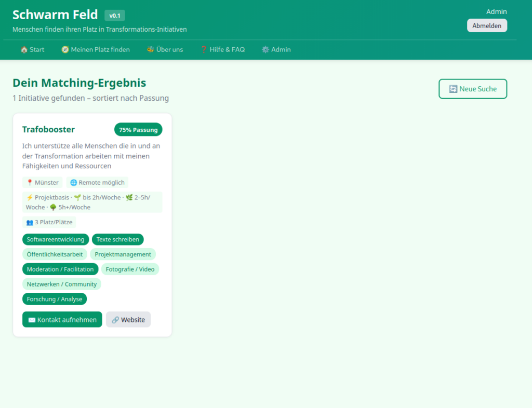Select the Softwareentwicklung skill tag
This screenshot has height=408, width=532.
(56, 240)
